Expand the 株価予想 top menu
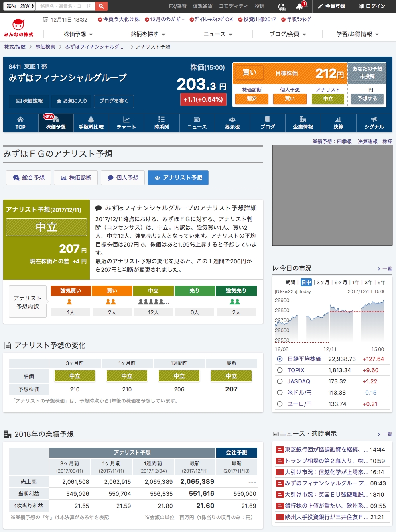 [78, 34]
